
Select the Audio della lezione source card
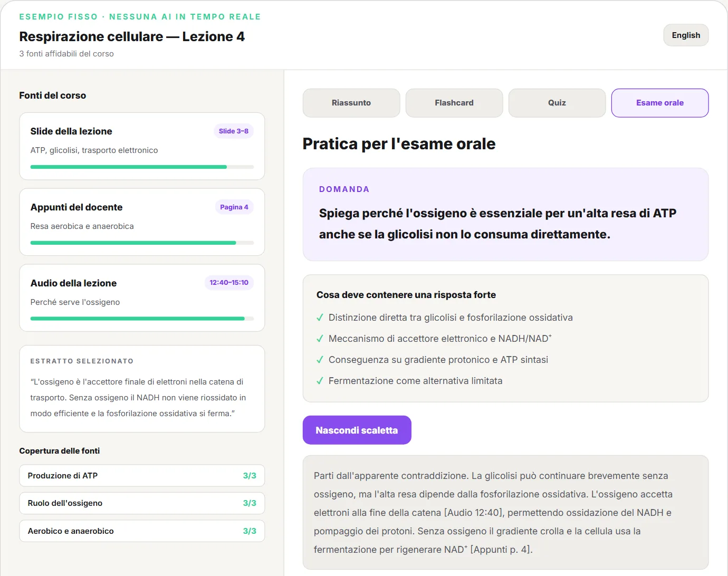coord(142,298)
